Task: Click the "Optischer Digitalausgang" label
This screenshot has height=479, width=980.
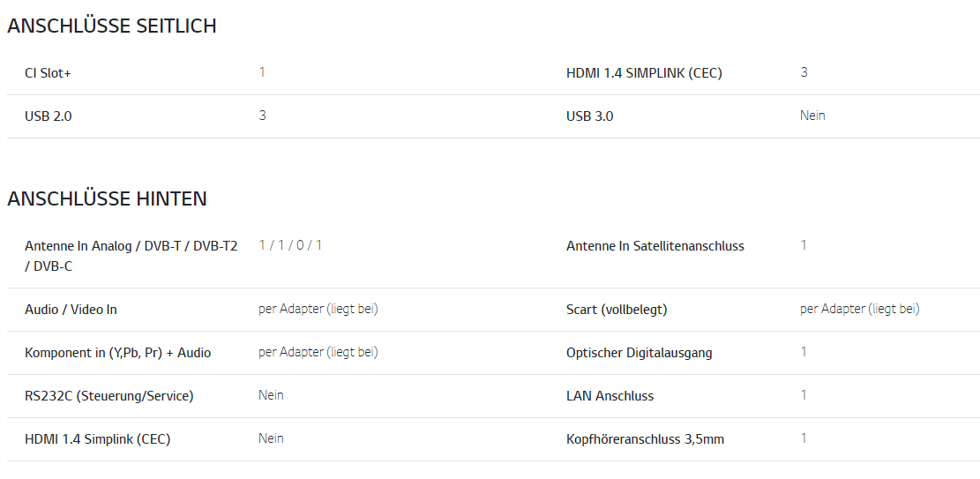Action: tap(639, 353)
